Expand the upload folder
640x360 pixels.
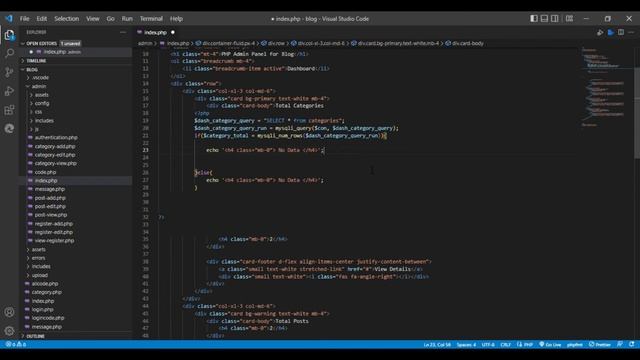click(40, 276)
